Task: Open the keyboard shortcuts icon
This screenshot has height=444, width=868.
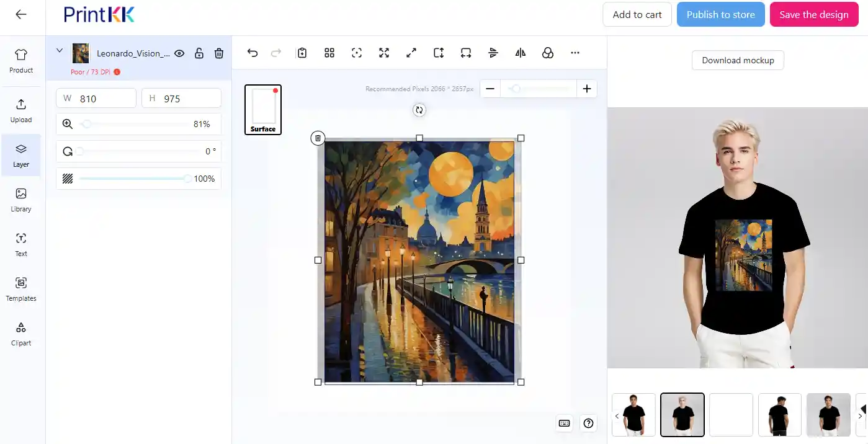Action: click(564, 423)
